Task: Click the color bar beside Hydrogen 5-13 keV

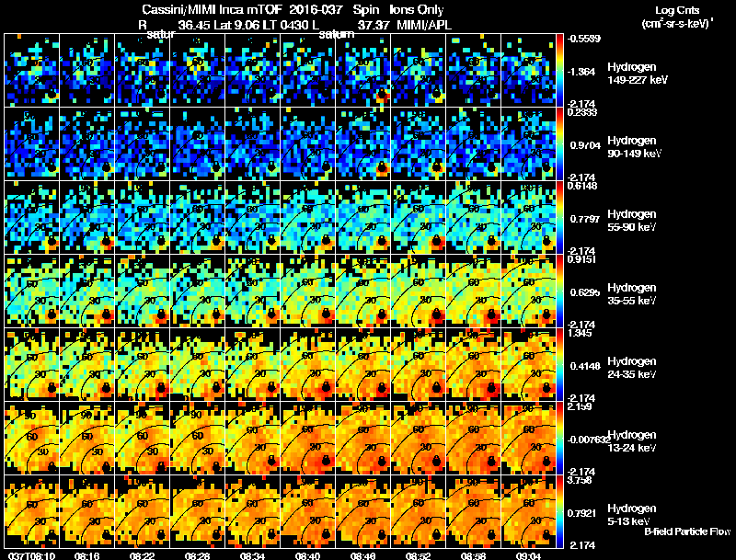Action: (x=560, y=511)
